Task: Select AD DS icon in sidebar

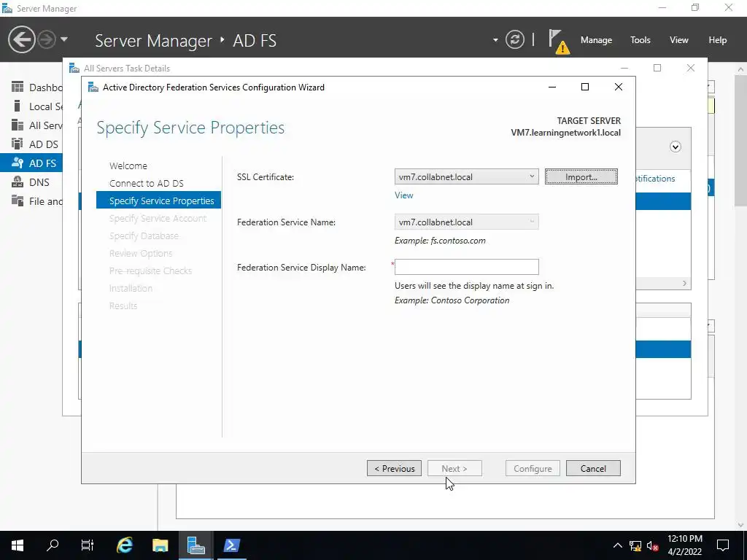Action: pos(18,144)
